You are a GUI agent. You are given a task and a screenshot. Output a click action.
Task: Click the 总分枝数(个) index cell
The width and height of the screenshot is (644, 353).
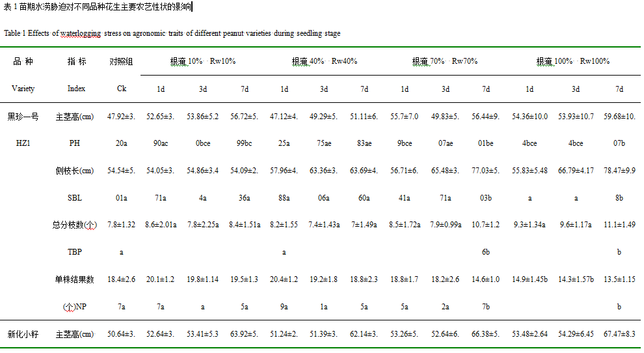(x=74, y=225)
